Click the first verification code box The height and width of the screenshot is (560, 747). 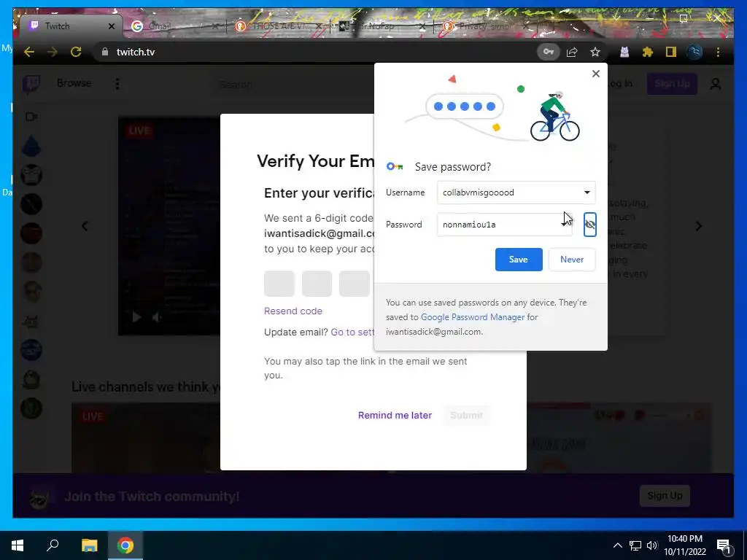279,284
